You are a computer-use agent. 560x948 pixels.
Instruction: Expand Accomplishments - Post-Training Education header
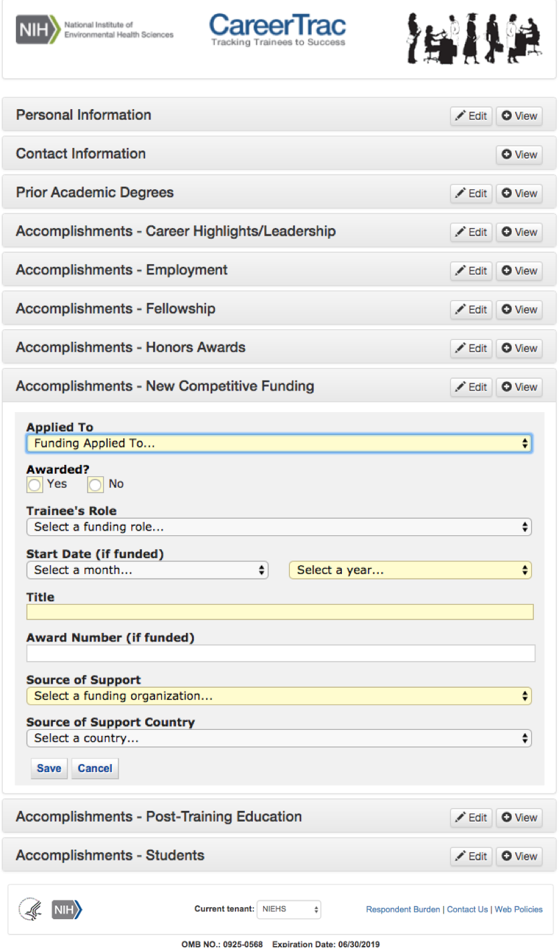coord(159,817)
